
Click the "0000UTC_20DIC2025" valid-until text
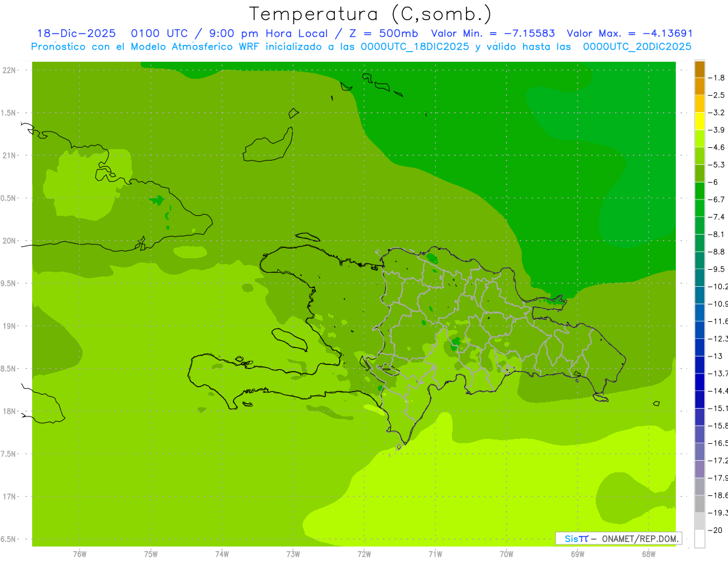pyautogui.click(x=637, y=47)
